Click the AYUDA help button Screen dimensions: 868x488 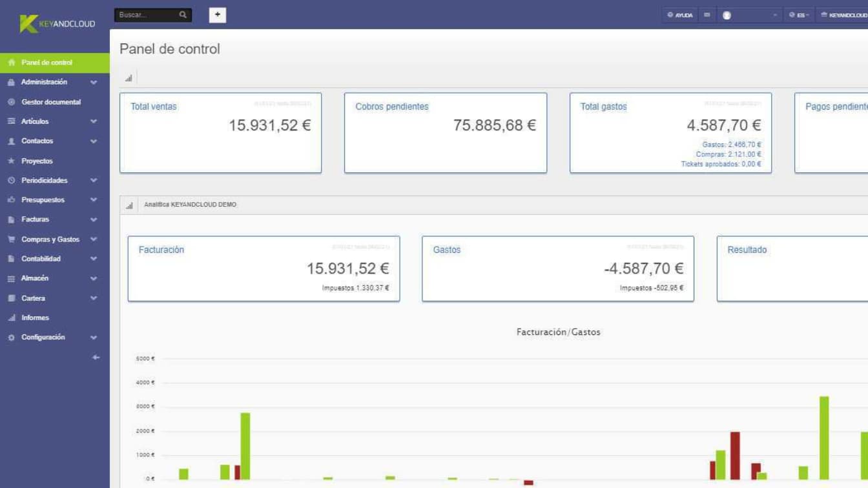click(680, 15)
